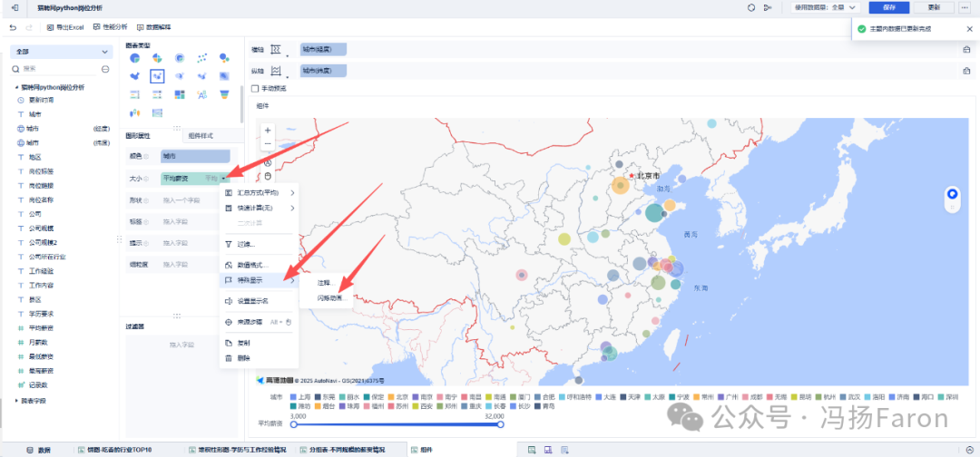Click the add dashboard icon in bottom bar
The height and width of the screenshot is (457, 980).
pyautogui.click(x=548, y=450)
